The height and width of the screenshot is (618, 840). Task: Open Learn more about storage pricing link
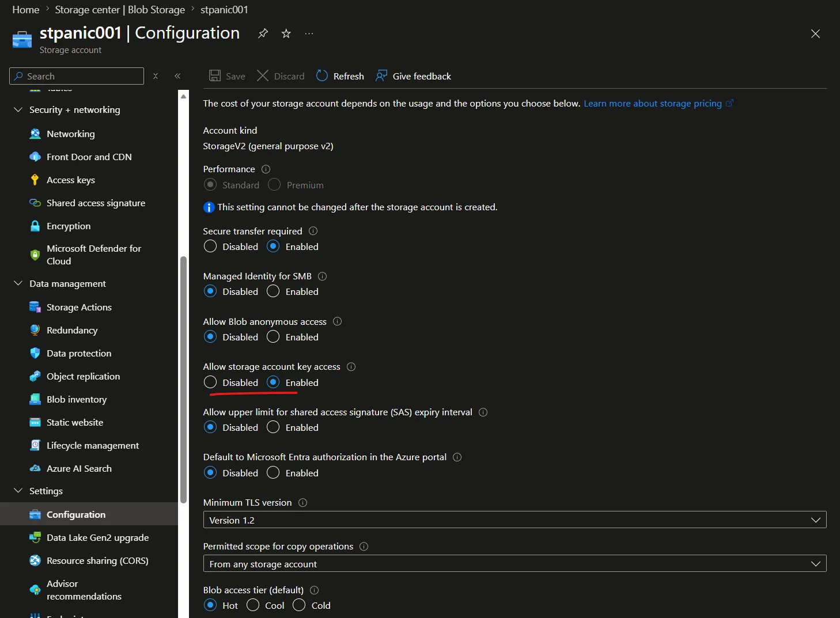point(659,104)
